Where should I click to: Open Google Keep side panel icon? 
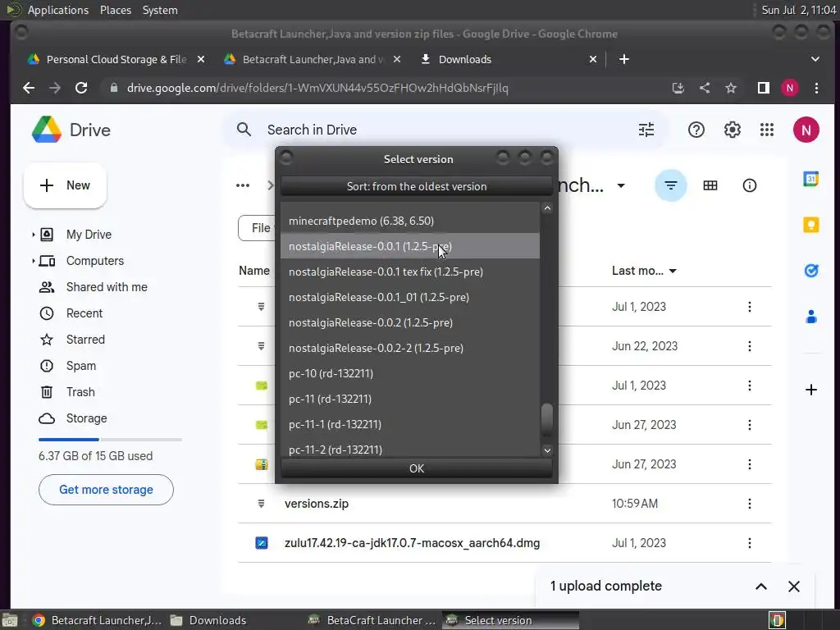(x=811, y=225)
